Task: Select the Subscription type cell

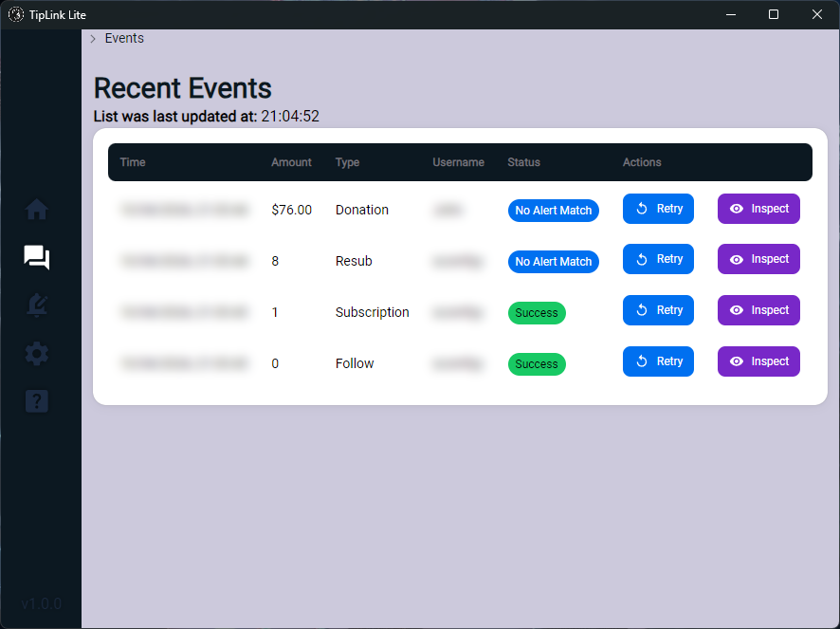Action: (373, 312)
